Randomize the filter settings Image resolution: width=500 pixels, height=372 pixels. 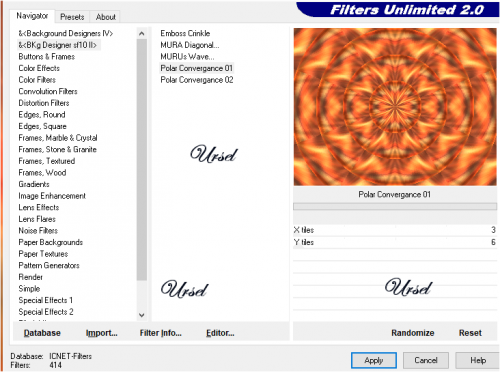(x=413, y=333)
